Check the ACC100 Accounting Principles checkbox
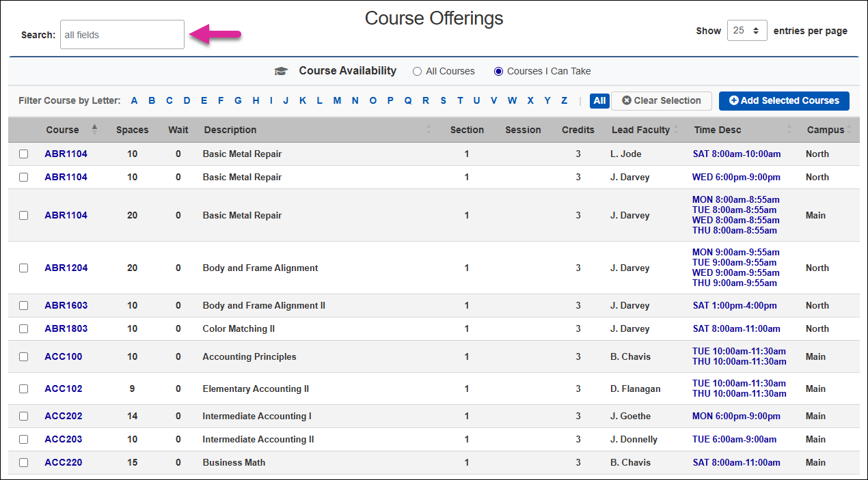The image size is (868, 480). pyautogui.click(x=24, y=356)
